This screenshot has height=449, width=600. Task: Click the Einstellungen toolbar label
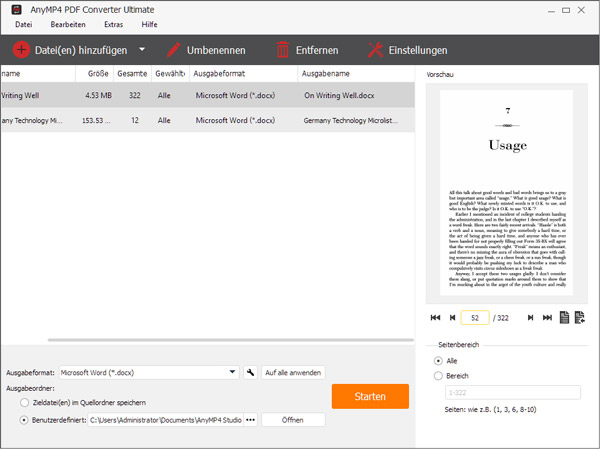(x=418, y=50)
